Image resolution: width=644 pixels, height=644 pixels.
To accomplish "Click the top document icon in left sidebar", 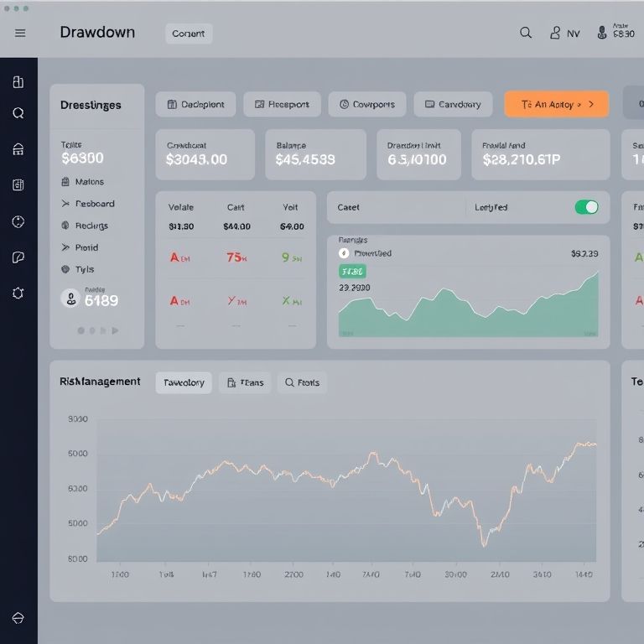I will point(18,82).
